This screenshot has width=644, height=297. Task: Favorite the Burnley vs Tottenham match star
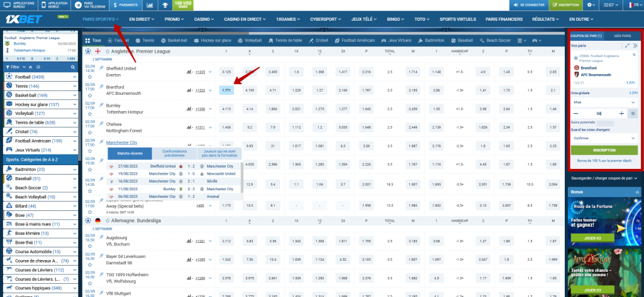point(89,114)
